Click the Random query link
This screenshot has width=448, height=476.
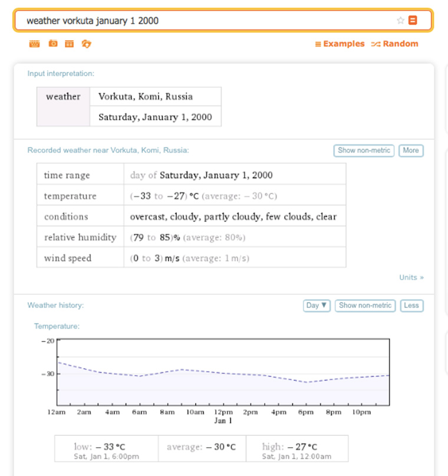point(394,44)
